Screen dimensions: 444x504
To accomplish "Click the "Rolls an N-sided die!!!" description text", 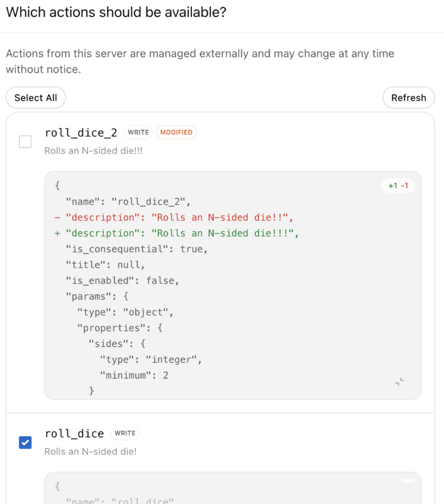I will (94, 151).
